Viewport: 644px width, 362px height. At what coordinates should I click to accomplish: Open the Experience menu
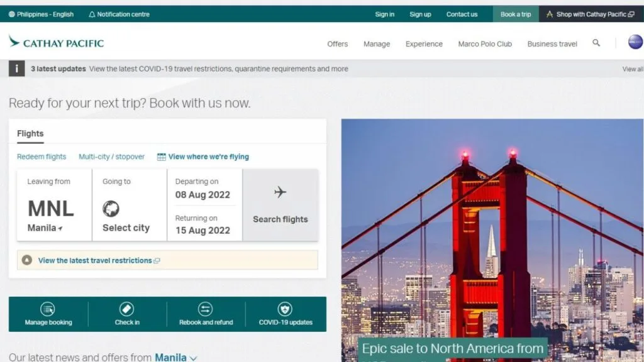424,44
